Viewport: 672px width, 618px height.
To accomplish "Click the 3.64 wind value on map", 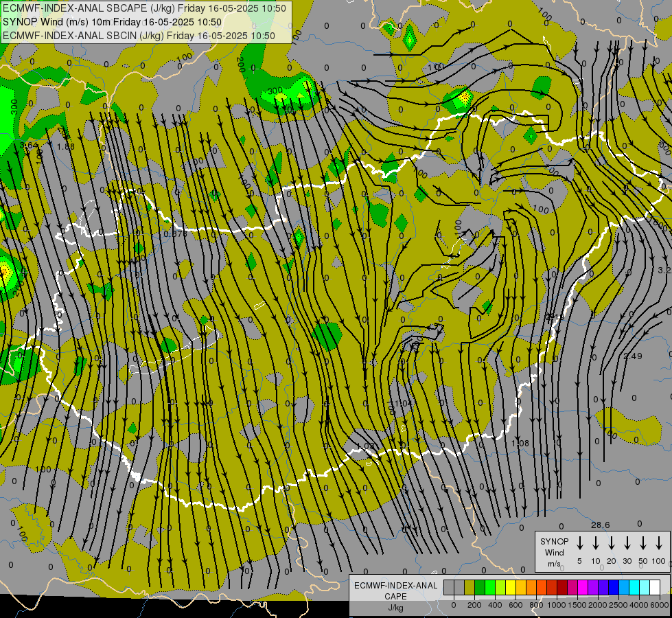I will tap(29, 146).
